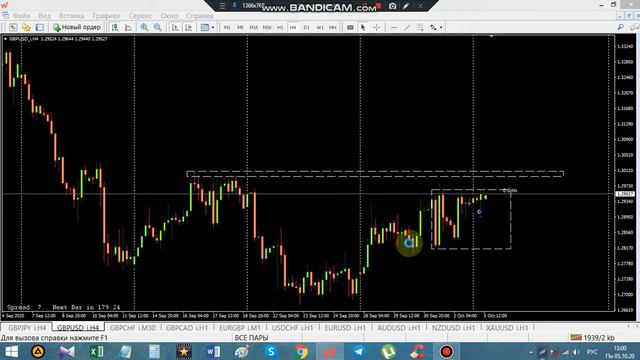Open the Bandicam menu hamburger icon

[222, 6]
